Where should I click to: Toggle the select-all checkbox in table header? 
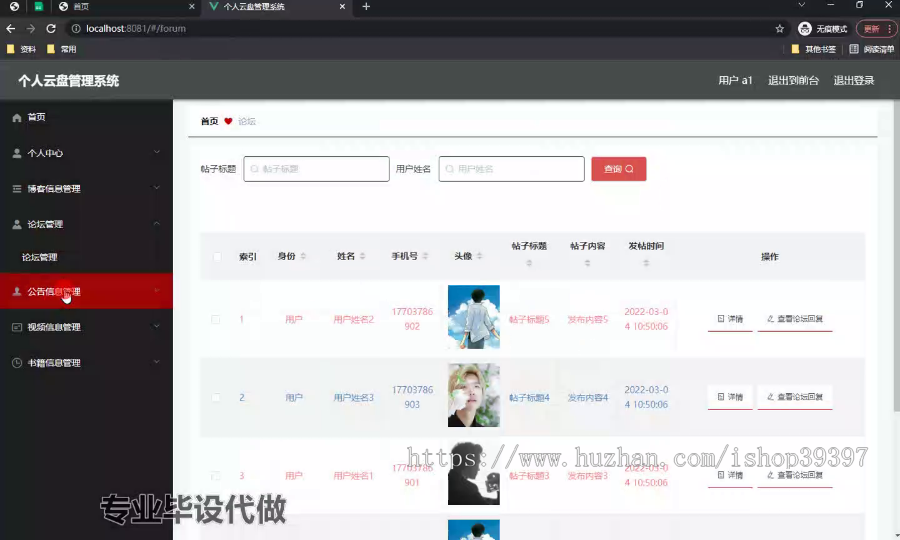(x=217, y=257)
